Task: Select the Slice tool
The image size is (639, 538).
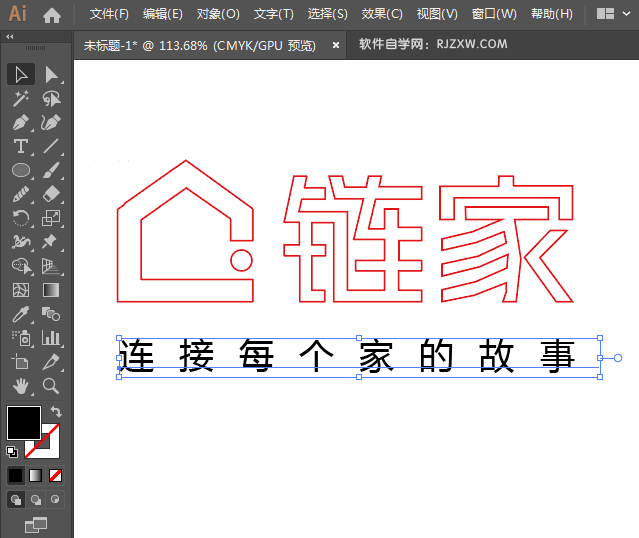Action: coord(51,362)
